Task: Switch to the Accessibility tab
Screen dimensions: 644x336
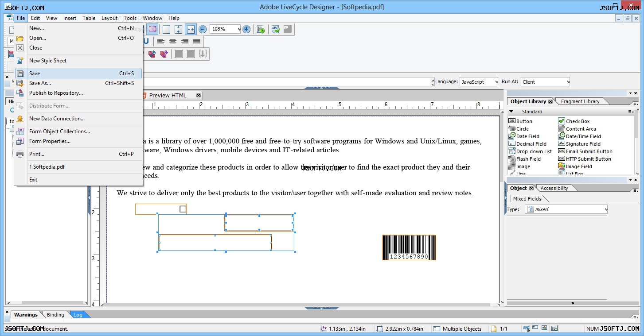Action: pos(554,188)
